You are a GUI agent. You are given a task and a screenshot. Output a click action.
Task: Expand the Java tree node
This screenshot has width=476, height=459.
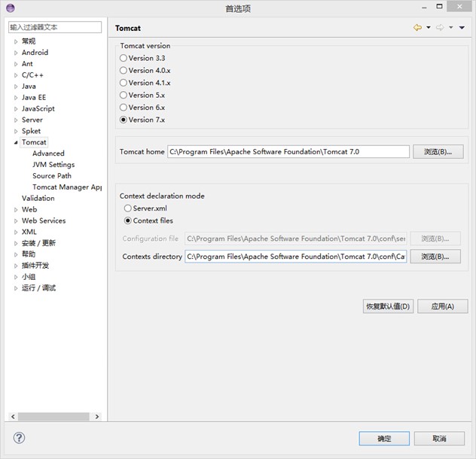coord(16,87)
